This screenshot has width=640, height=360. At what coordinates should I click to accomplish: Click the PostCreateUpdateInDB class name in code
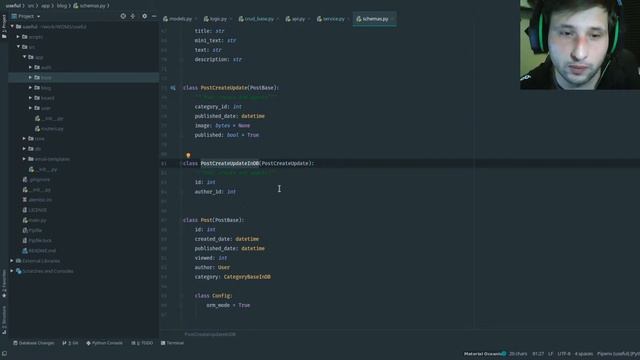(x=229, y=163)
